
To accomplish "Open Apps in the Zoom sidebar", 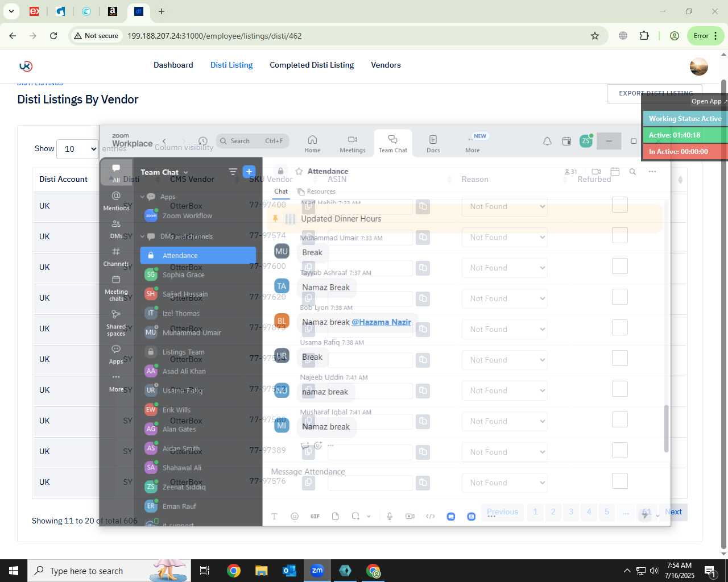I will [116, 355].
